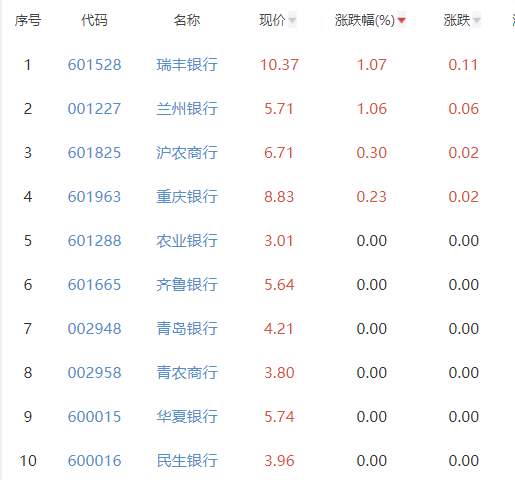Click the 序号 column header
Image resolution: width=515 pixels, height=480 pixels.
pyautogui.click(x=28, y=20)
